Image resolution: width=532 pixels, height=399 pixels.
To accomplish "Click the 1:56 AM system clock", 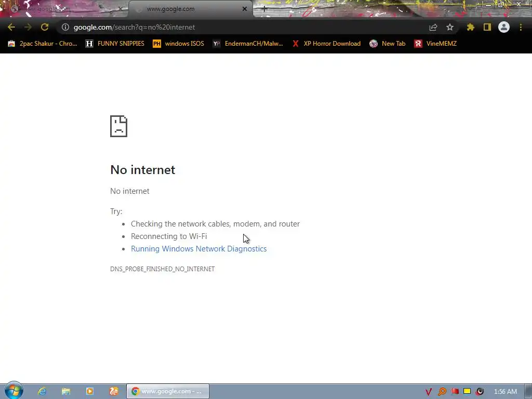I will point(506,392).
